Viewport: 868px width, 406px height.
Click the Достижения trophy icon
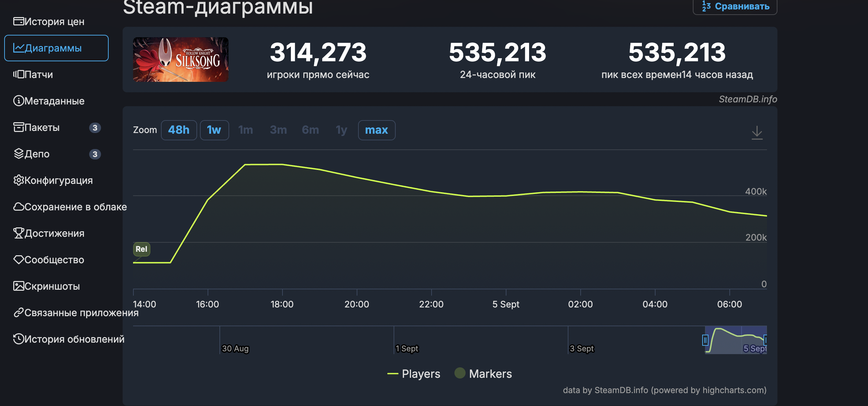point(18,233)
